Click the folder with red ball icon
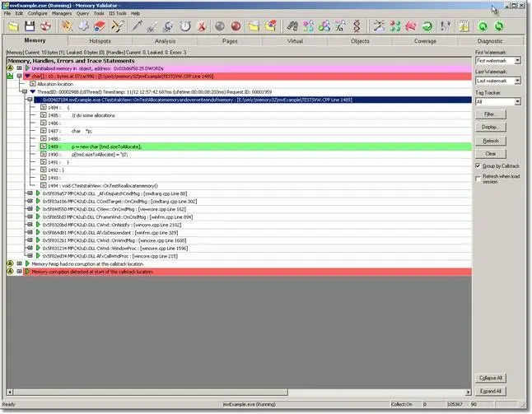This screenshot has width=532, height=414. [270, 26]
